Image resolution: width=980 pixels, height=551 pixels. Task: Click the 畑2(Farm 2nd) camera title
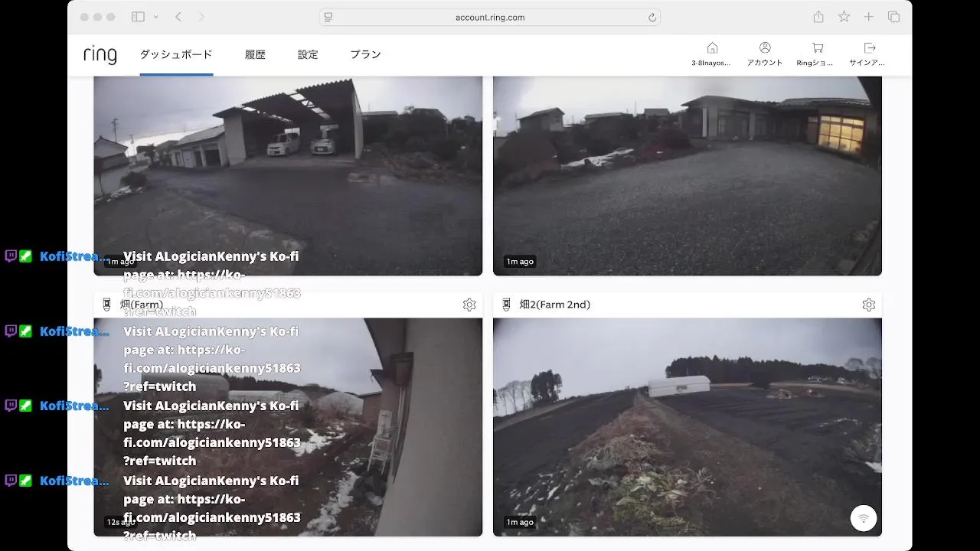tap(555, 305)
